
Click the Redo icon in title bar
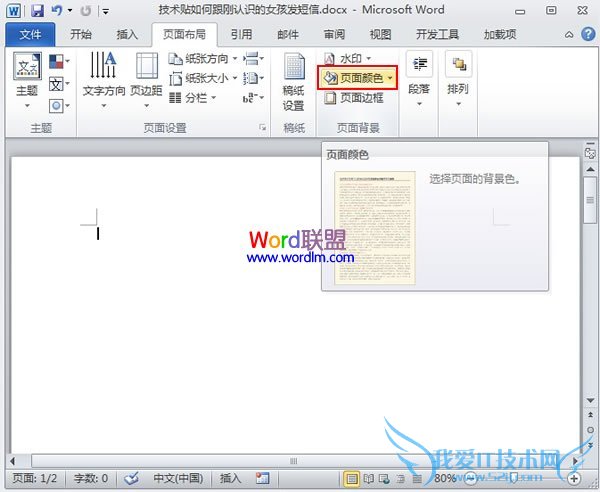point(86,11)
